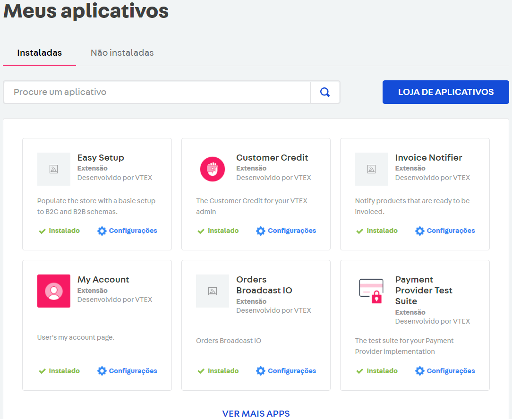512x420 pixels.
Task: Open Configurações for Orders Broadcast IO
Action: click(x=291, y=371)
